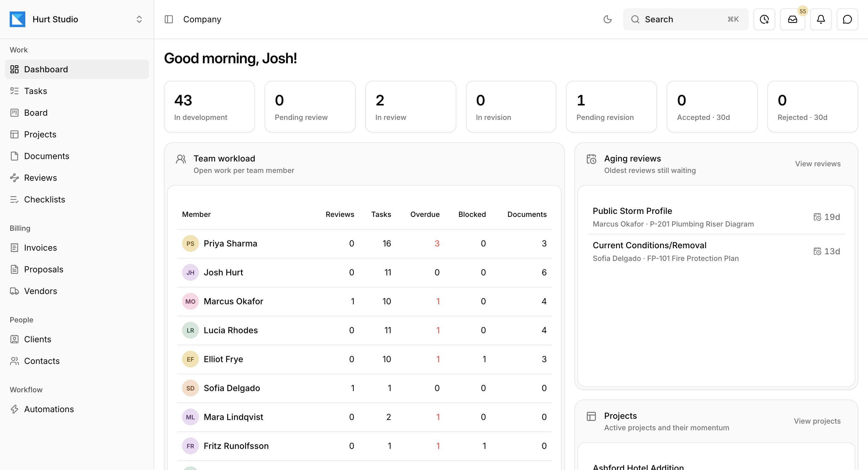Click the Proposals sidebar icon
This screenshot has height=470, width=868.
[14, 269]
